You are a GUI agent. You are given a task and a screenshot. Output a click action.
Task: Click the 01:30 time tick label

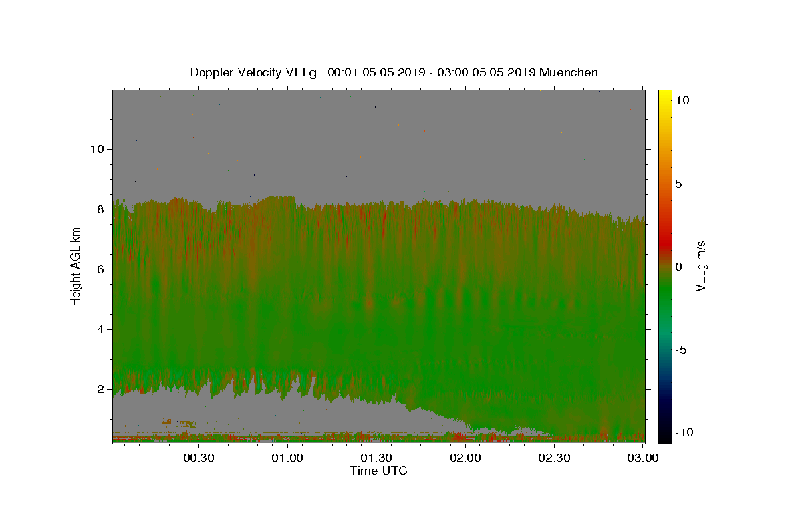(376, 458)
